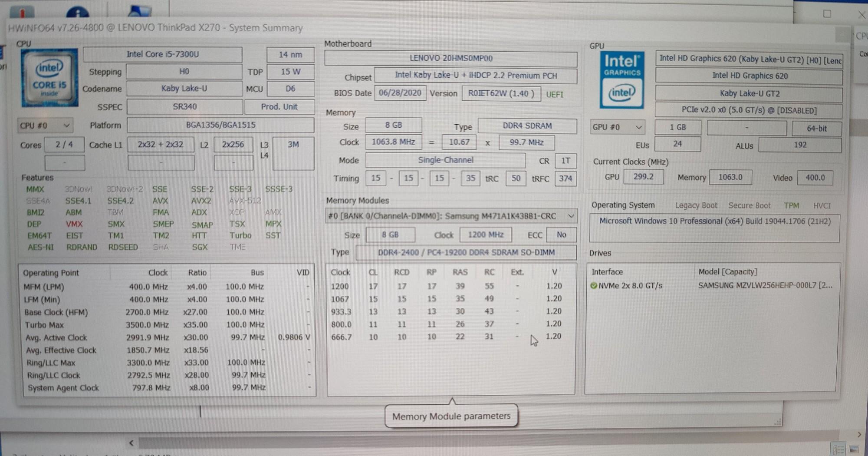The width and height of the screenshot is (868, 456).
Task: Click the 1 GB GPU memory field
Action: click(677, 128)
